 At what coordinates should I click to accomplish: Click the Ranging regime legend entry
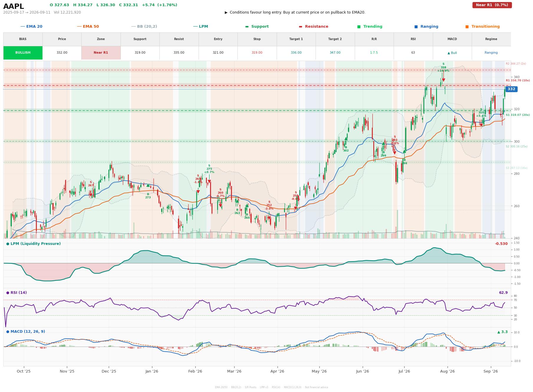[426, 27]
